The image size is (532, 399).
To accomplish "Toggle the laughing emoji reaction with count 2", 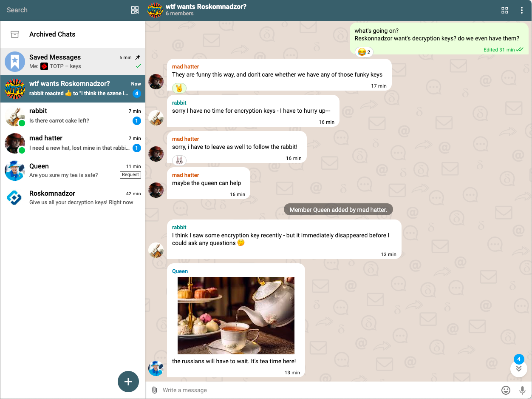I will click(x=364, y=52).
